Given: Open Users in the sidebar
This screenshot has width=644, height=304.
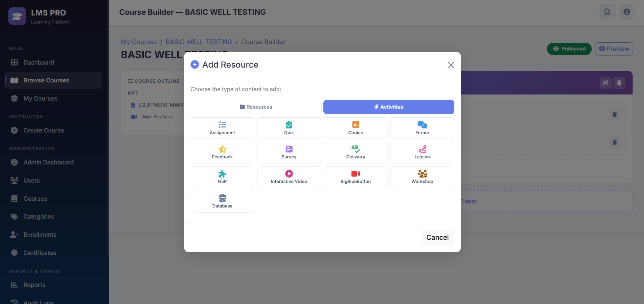Looking at the screenshot, I should pyautogui.click(x=54, y=181).
